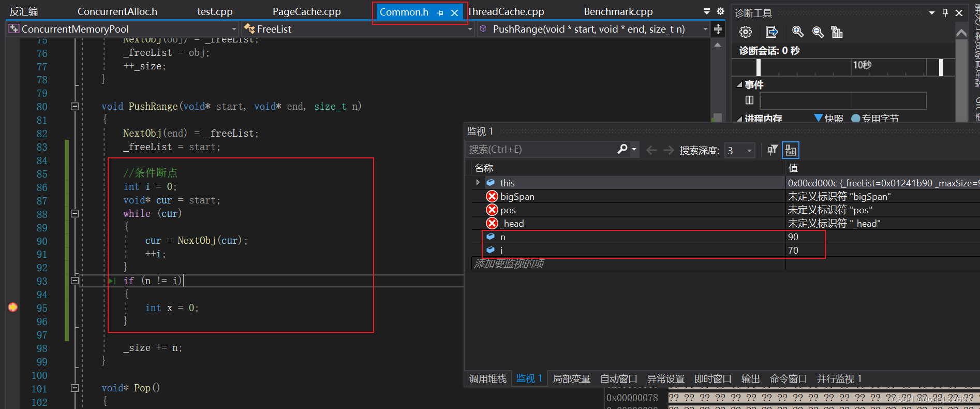The height and width of the screenshot is (409, 980).
Task: Toggle the highlighted watch text view icon
Action: pos(791,150)
